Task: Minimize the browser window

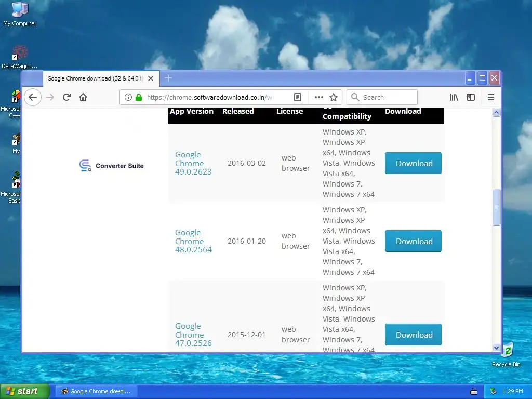Action: click(x=470, y=78)
